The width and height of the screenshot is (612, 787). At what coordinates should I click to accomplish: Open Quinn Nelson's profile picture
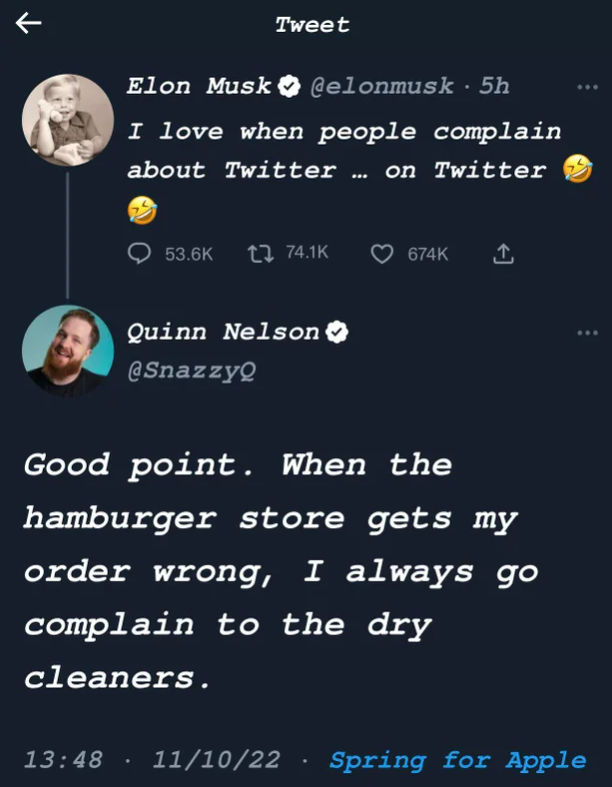tap(68, 351)
